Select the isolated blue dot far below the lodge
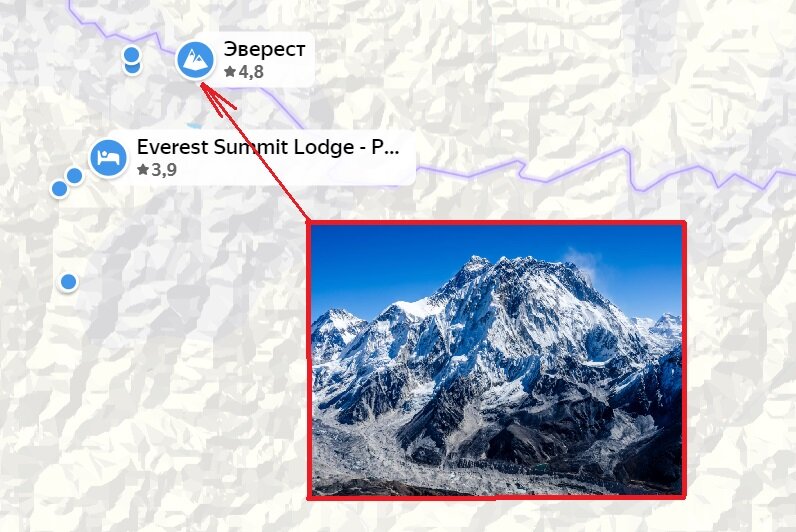Screen dimensions: 796x532 [69, 282]
